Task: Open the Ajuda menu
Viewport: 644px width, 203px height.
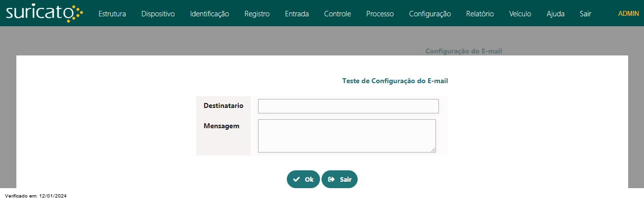Action: [x=555, y=14]
